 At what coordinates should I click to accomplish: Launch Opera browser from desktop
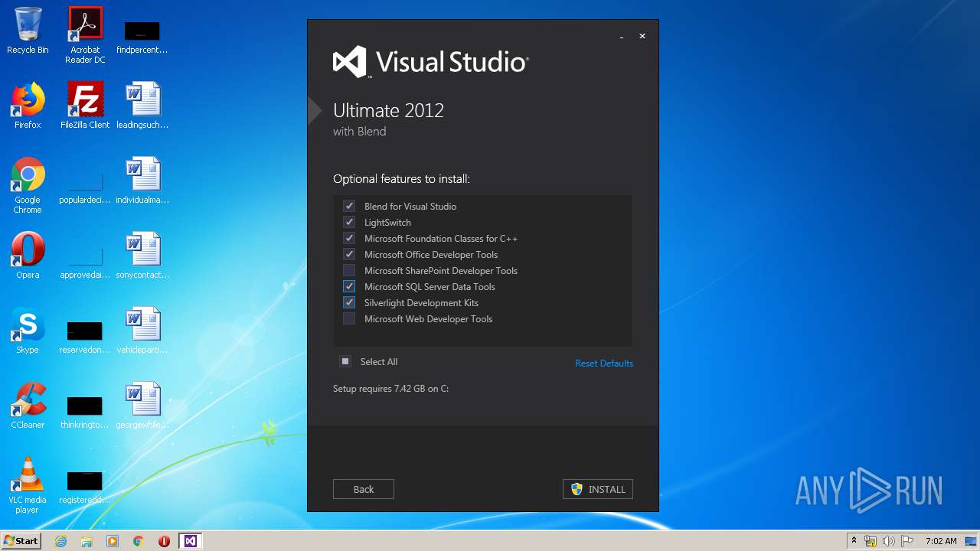point(28,256)
